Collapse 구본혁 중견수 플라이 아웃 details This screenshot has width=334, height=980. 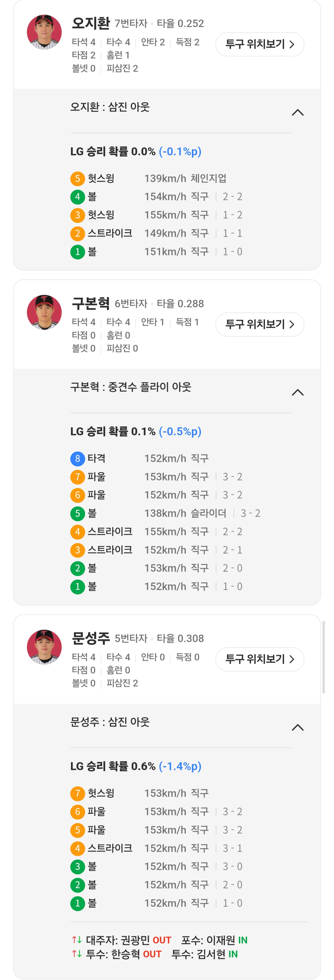[298, 393]
